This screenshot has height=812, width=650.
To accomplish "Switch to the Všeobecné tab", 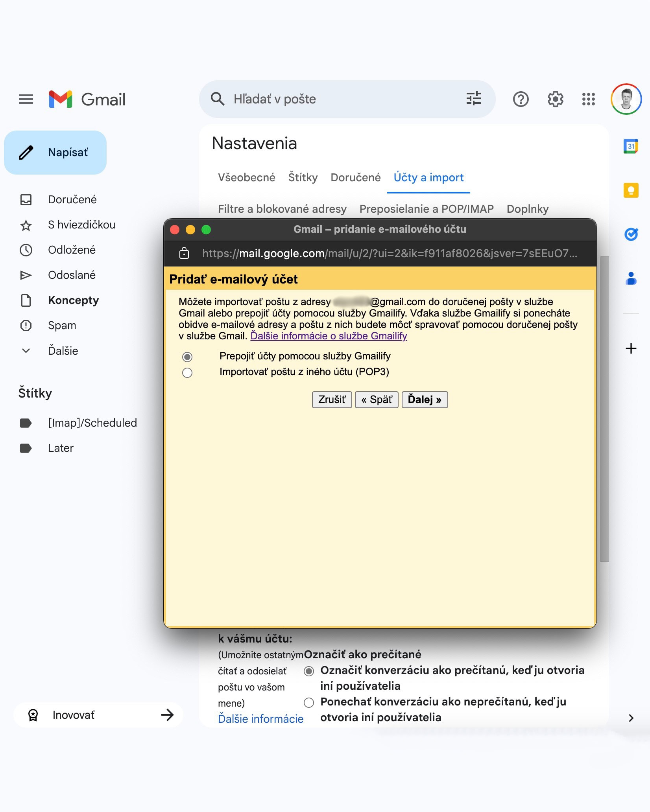I will coord(247,177).
